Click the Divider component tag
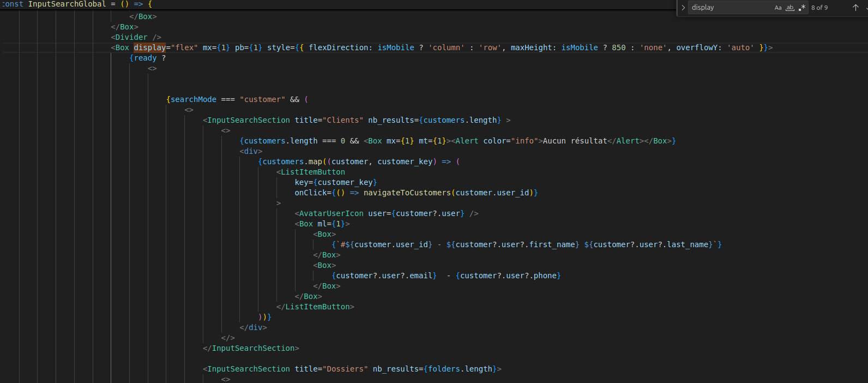 click(x=131, y=37)
